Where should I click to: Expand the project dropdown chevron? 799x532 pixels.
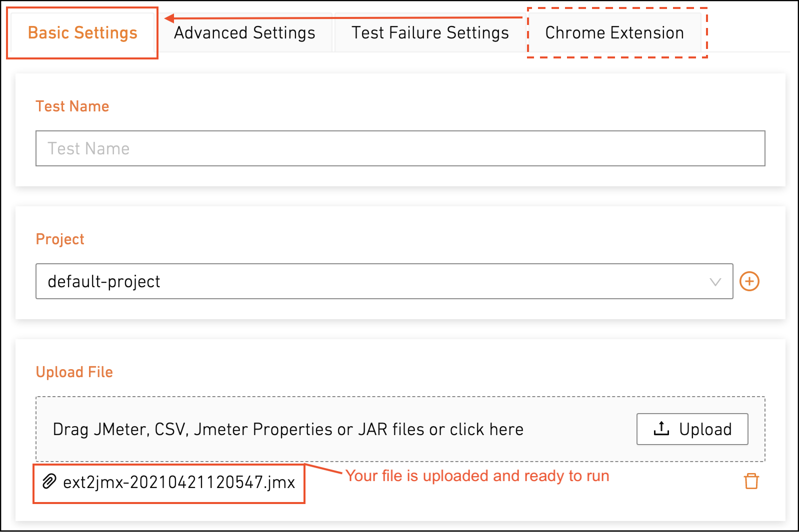[x=715, y=282]
